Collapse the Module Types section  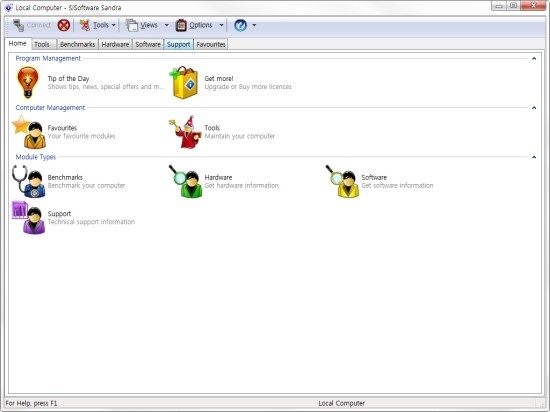tap(534, 157)
